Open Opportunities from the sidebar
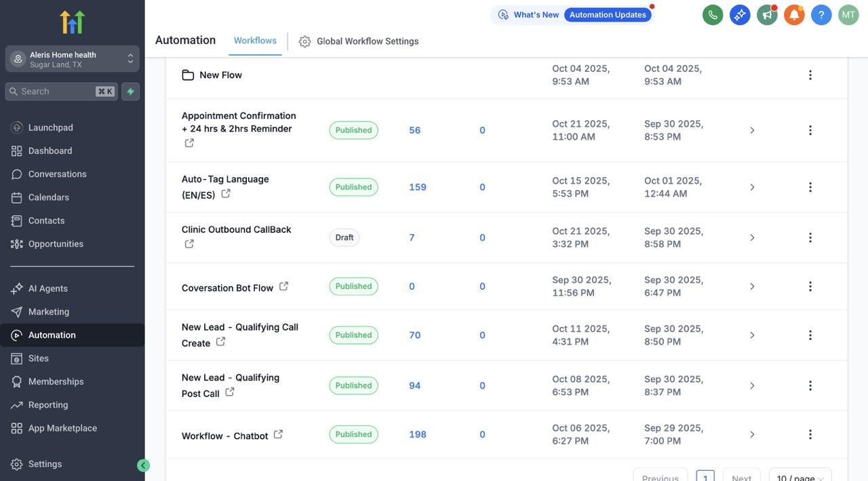The height and width of the screenshot is (481, 868). [56, 244]
